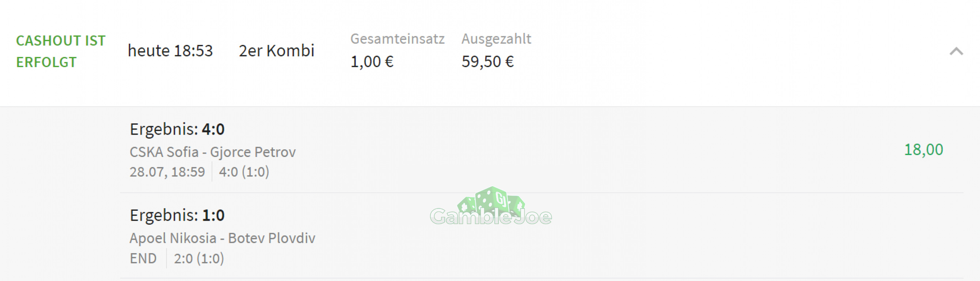
Task: Open CSKA Sofia - Gjorce Petrov match
Action: pyautogui.click(x=212, y=152)
